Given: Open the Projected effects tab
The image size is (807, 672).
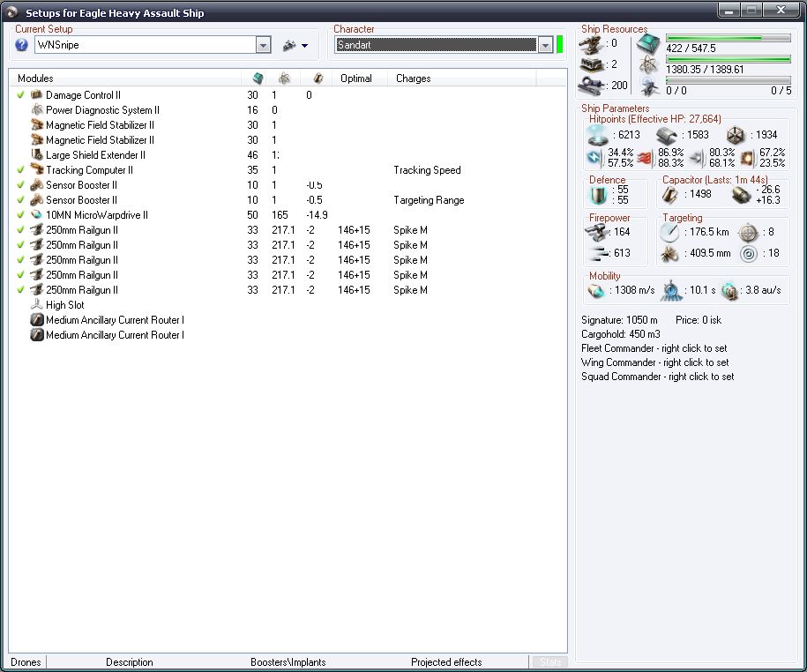Looking at the screenshot, I should click(446, 662).
